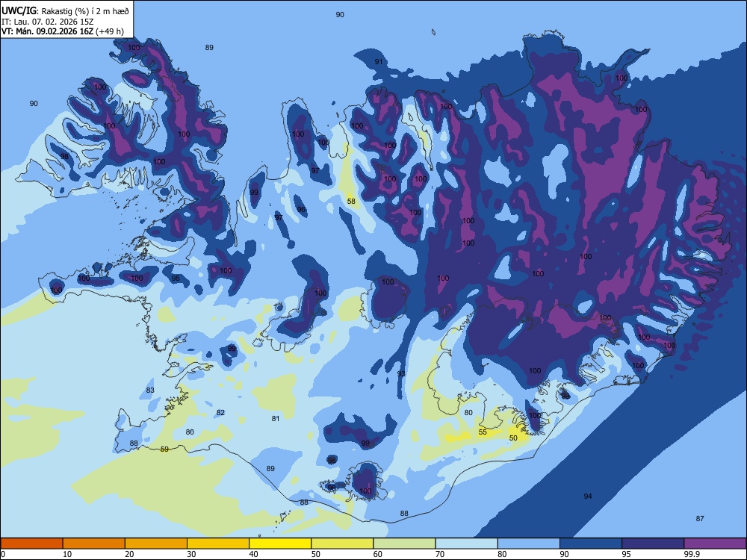Click the dark orange 0–10 legend swatch
The height and width of the screenshot is (560, 747).
pyautogui.click(x=31, y=544)
